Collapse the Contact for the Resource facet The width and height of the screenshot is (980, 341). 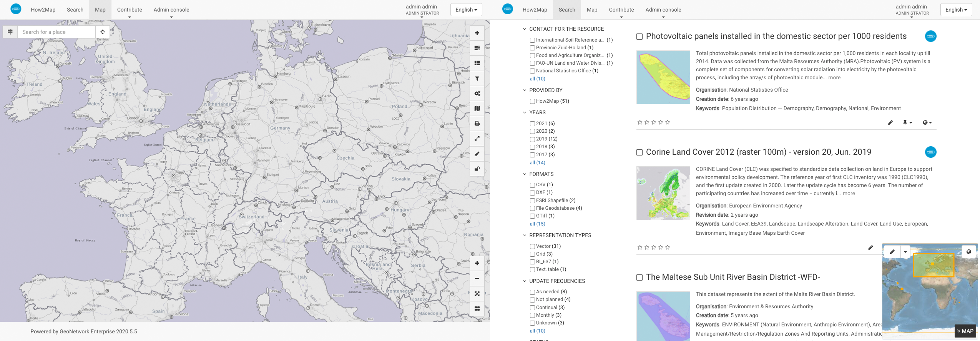click(x=525, y=29)
